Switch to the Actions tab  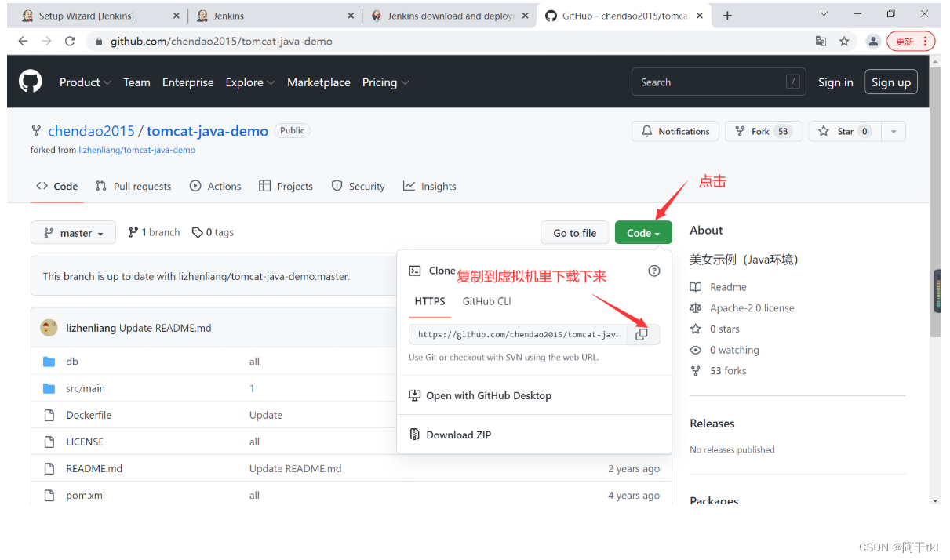(216, 186)
